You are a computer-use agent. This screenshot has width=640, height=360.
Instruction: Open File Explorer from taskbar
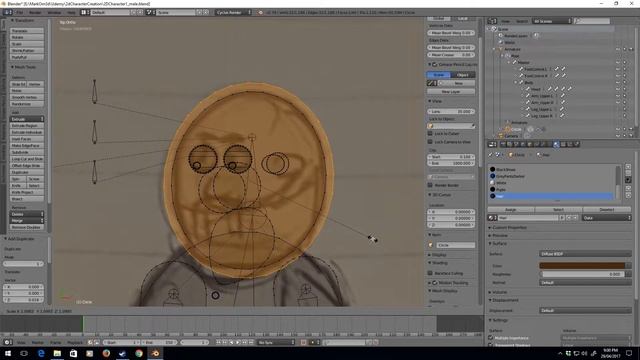click(57, 353)
